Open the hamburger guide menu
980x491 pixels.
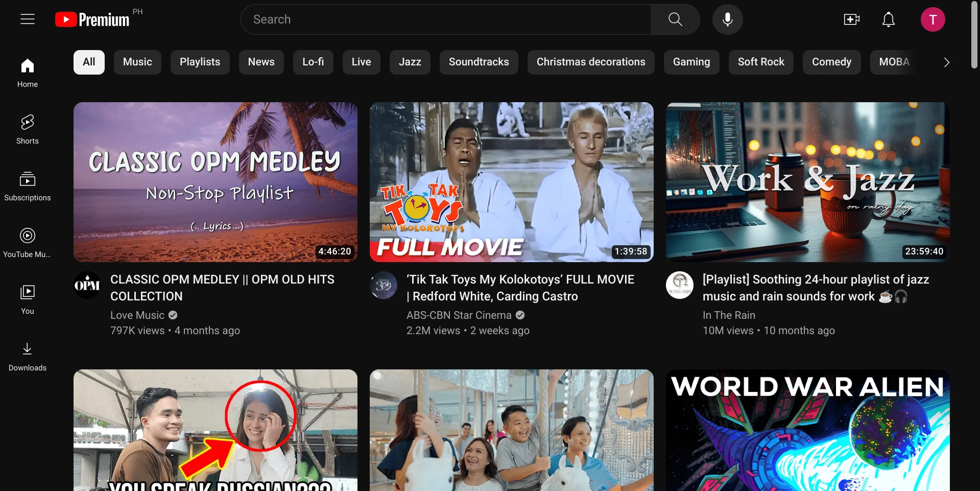tap(28, 19)
